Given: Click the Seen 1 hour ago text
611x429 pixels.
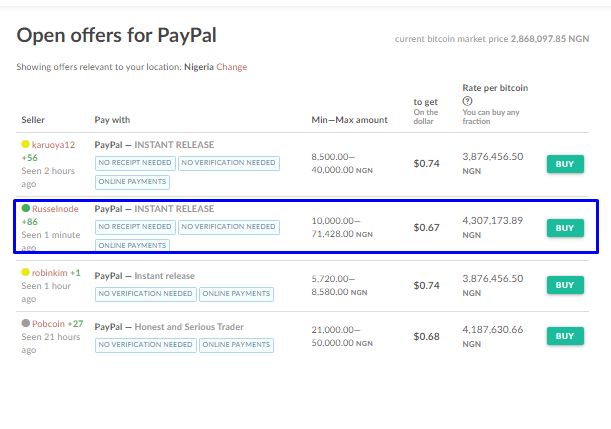Looking at the screenshot, I should click(46, 292).
